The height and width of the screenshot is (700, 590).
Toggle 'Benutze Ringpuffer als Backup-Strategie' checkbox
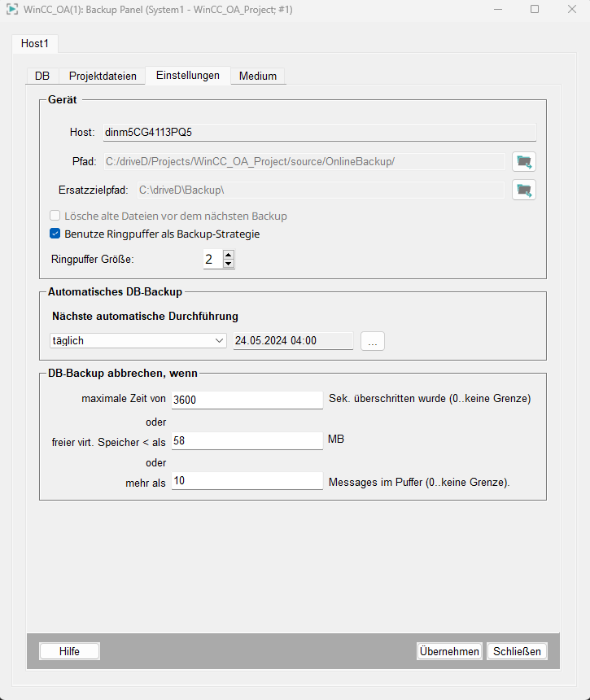55,234
